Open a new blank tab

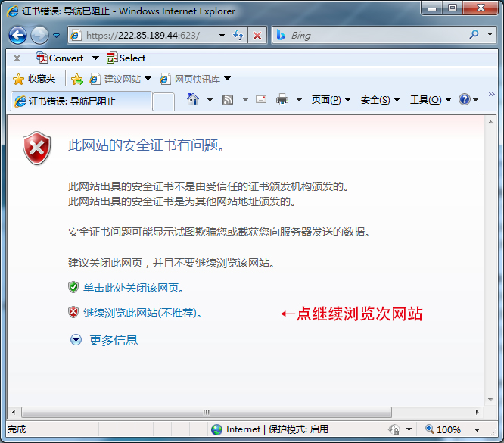(x=163, y=101)
